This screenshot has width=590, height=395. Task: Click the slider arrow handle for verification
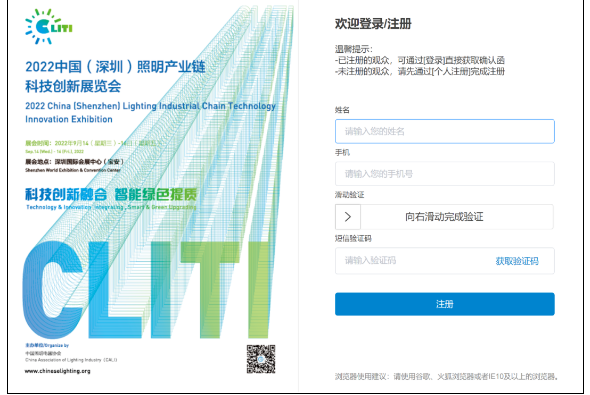point(348,217)
